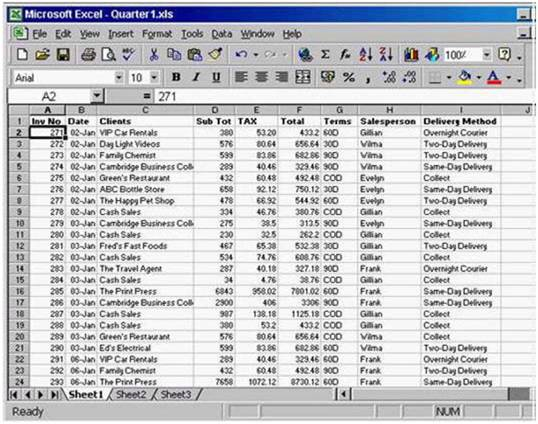The height and width of the screenshot is (424, 538).
Task: Expand the Zoom percentage dropdown
Action: pyautogui.click(x=487, y=55)
